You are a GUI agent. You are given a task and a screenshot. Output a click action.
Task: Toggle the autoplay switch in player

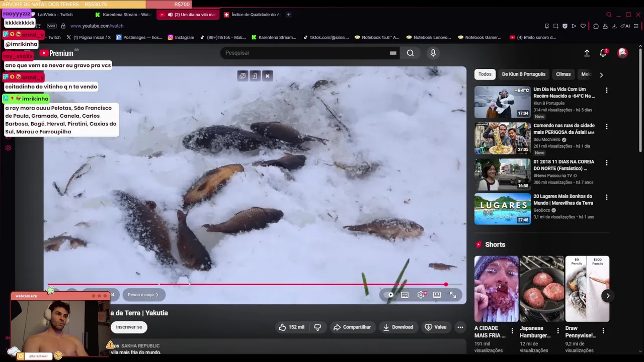(388, 295)
